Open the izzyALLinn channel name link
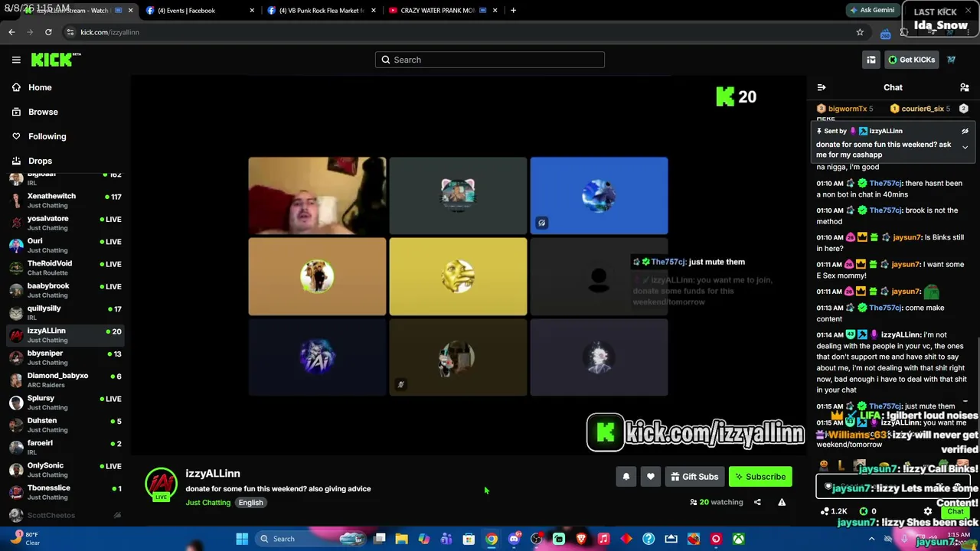The height and width of the screenshot is (551, 980). tap(213, 474)
